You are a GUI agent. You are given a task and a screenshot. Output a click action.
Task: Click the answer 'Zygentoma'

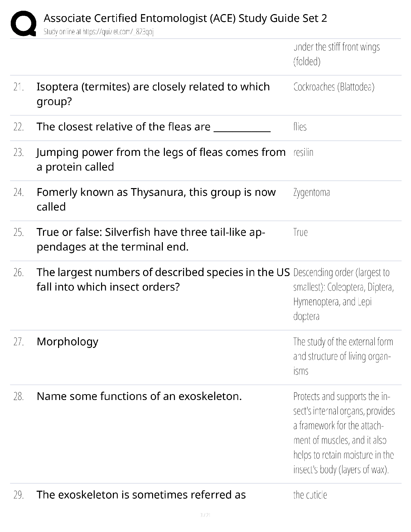coord(312,192)
